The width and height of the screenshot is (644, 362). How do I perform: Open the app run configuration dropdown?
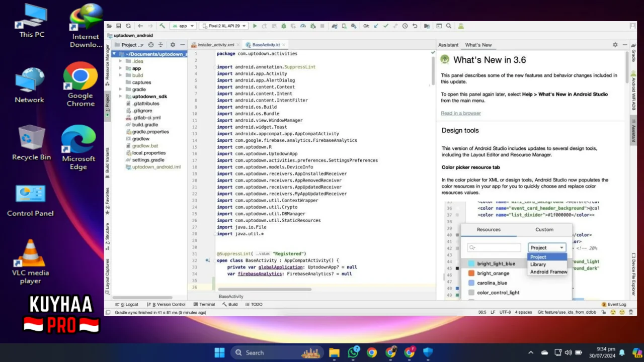click(x=183, y=26)
